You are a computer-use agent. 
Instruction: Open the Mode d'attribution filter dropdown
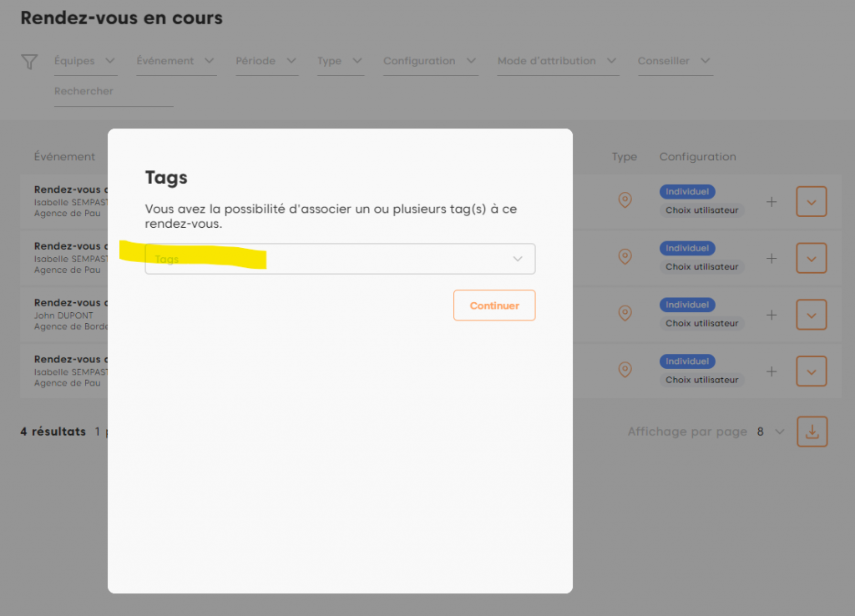coord(557,61)
